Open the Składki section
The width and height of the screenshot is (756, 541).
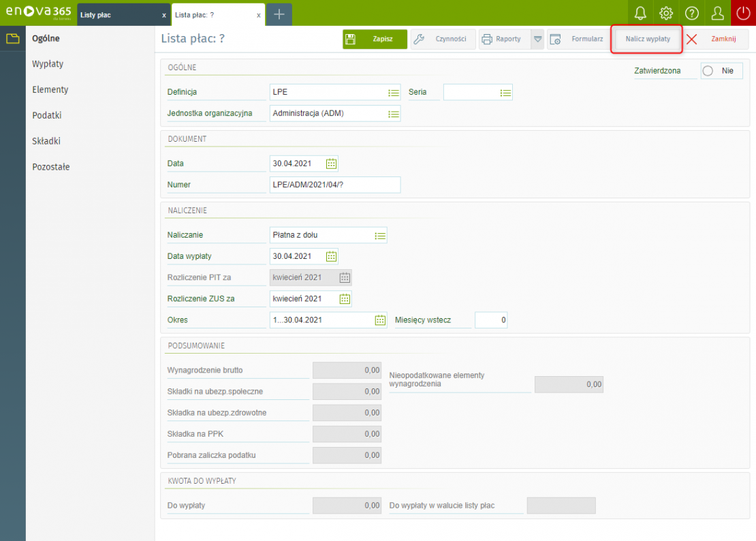(46, 141)
